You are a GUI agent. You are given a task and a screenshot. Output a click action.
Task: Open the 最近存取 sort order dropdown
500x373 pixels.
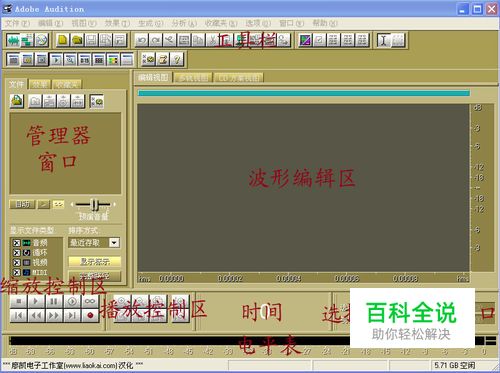click(114, 242)
